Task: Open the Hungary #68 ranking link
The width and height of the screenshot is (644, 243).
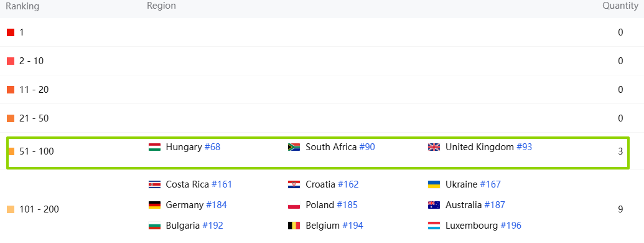Action: (x=212, y=147)
